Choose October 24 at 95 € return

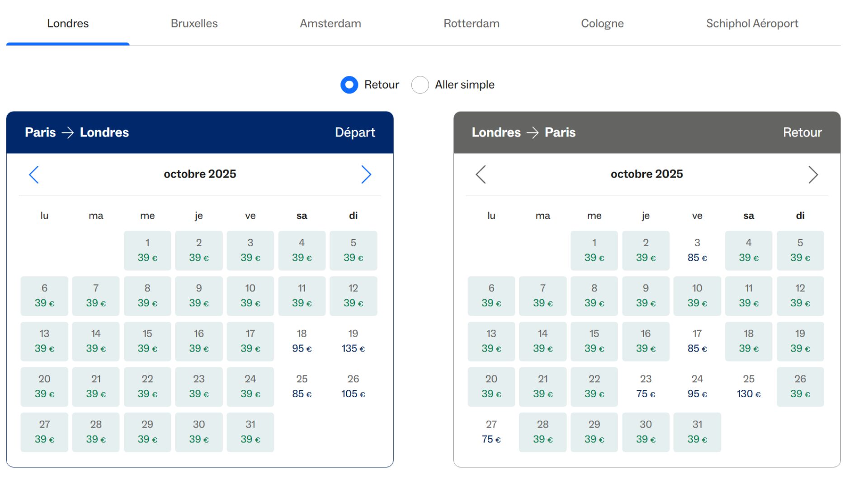click(697, 387)
